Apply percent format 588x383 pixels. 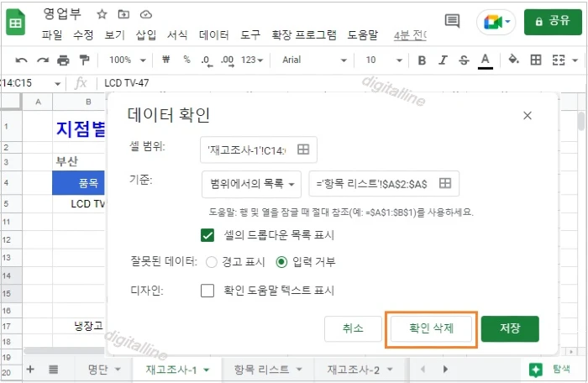point(186,60)
